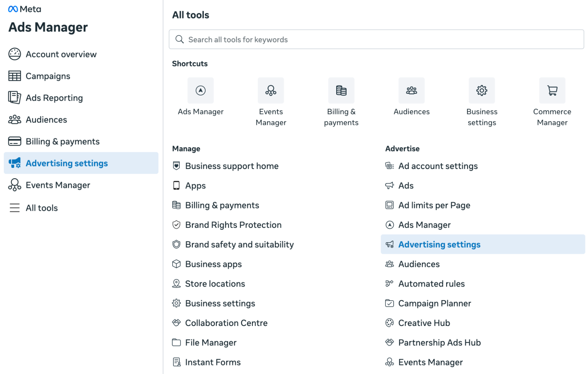Click the Campaigns table icon in sidebar
The image size is (588, 374).
tap(14, 76)
